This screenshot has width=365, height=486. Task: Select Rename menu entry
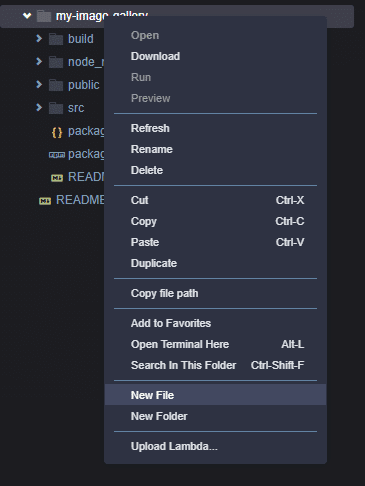pos(215,149)
